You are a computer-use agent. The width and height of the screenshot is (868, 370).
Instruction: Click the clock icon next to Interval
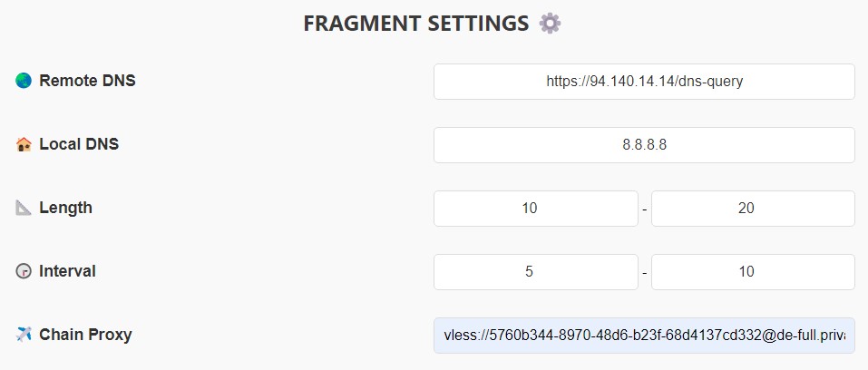24,271
